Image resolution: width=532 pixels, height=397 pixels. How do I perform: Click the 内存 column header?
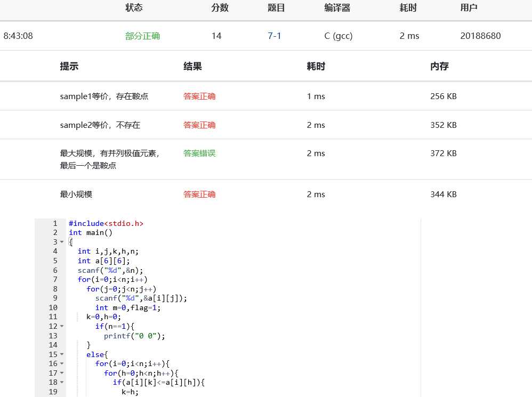pyautogui.click(x=440, y=66)
